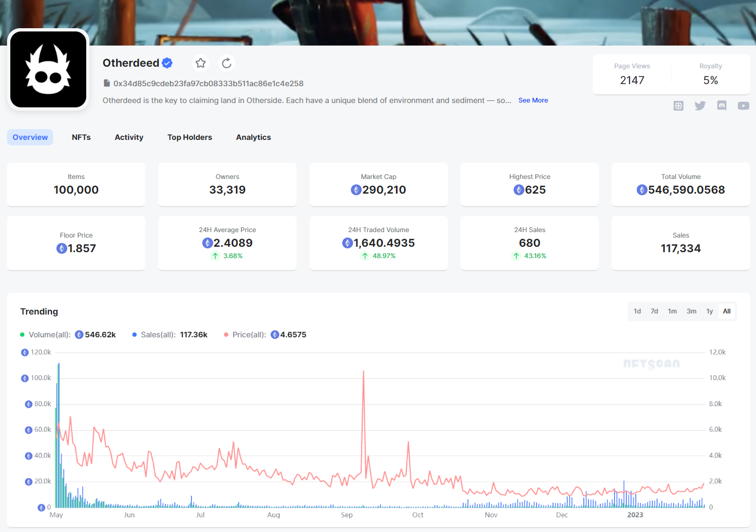Click the 24H Sales value 680
Screen dimensions: 756x532
click(530, 243)
